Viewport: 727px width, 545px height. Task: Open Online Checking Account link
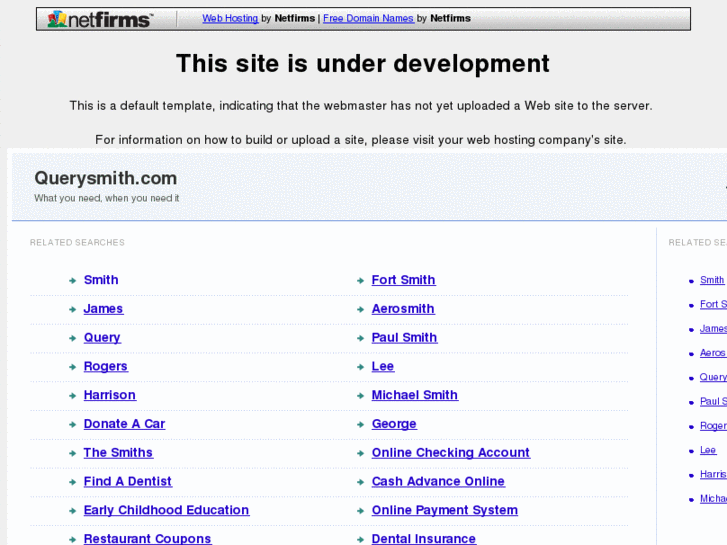pyautogui.click(x=451, y=453)
